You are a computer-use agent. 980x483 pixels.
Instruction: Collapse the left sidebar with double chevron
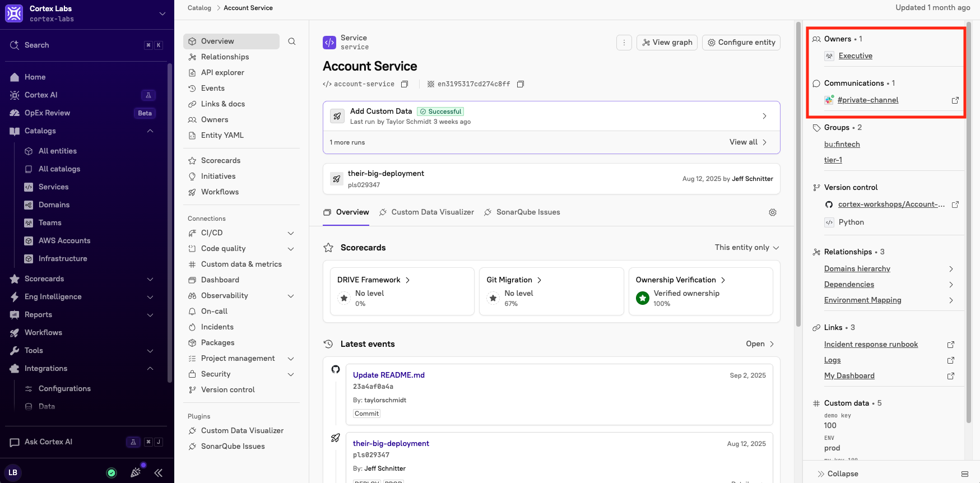[159, 473]
